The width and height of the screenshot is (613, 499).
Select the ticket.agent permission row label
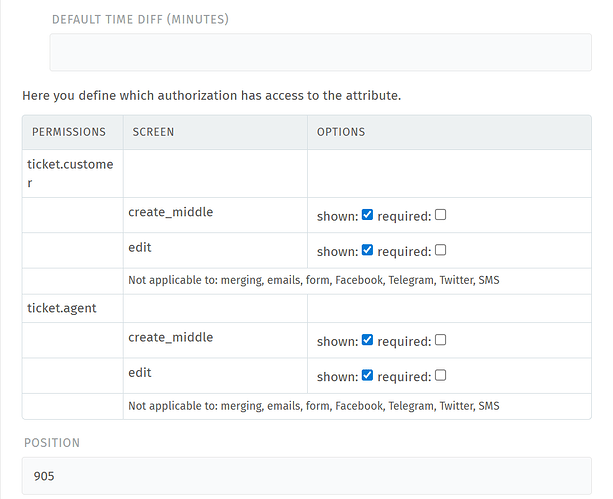pyautogui.click(x=62, y=308)
